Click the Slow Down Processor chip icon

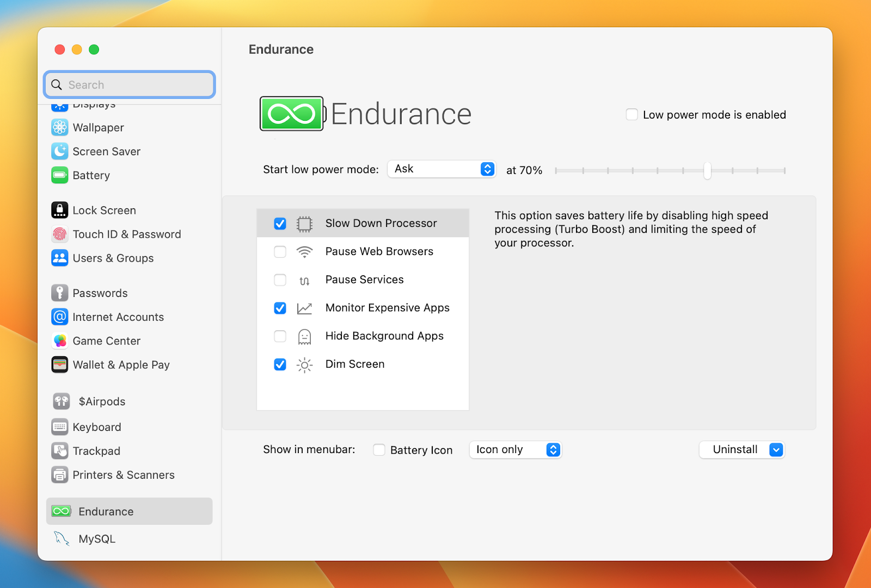(x=304, y=224)
